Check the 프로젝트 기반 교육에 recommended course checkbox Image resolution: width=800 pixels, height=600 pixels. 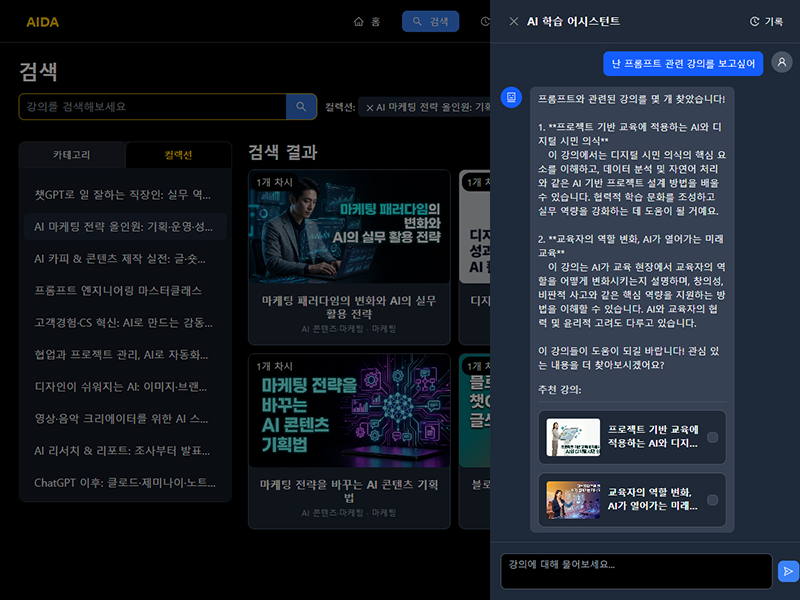tap(712, 437)
